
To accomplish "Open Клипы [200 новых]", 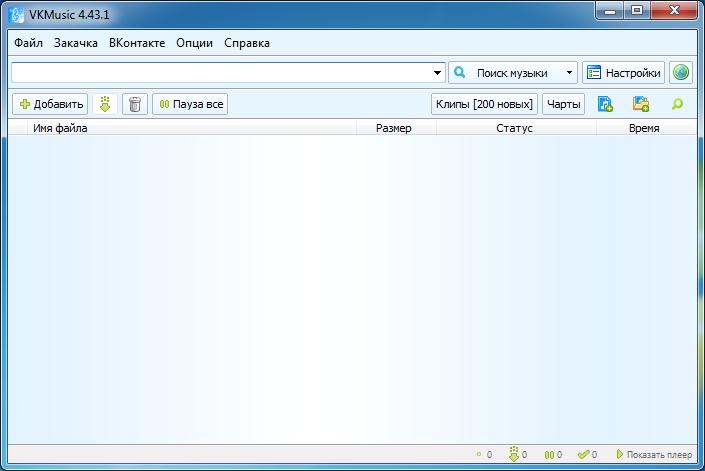I will pos(484,104).
